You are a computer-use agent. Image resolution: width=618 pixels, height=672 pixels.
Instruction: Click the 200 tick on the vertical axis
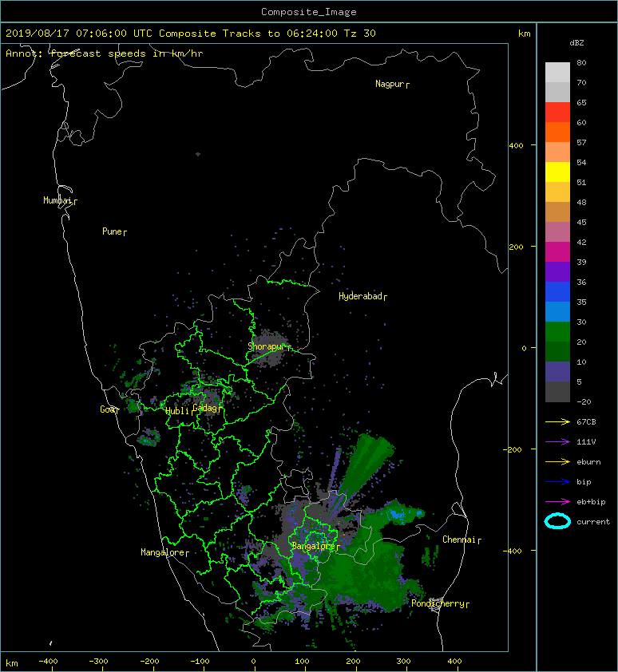(x=516, y=247)
